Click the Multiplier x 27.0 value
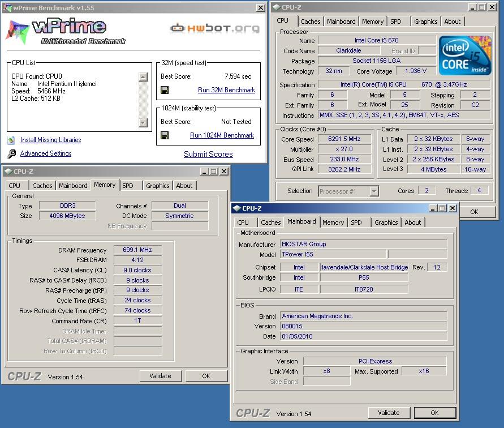Image resolution: width=504 pixels, height=428 pixels. click(x=344, y=149)
